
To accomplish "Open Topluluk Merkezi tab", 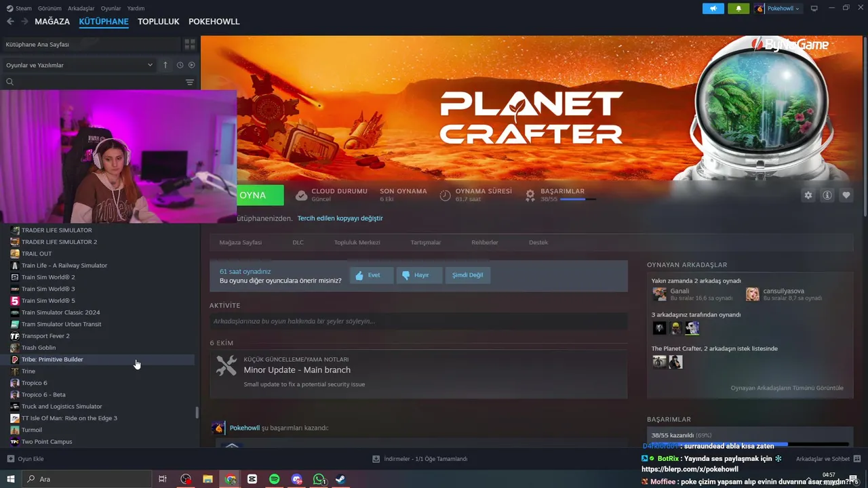I will pos(357,242).
